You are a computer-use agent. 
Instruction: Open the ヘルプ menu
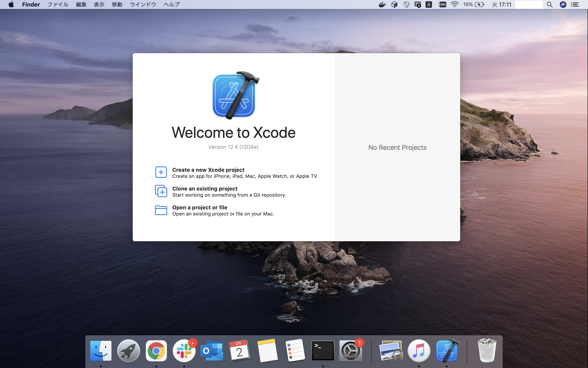[171, 4]
